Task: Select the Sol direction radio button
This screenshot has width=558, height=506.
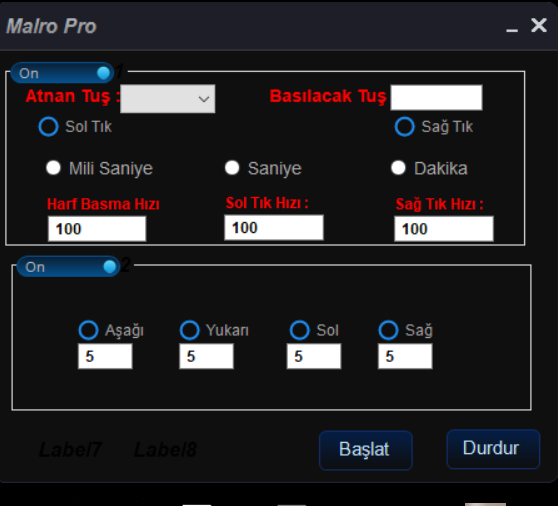Action: coord(300,330)
